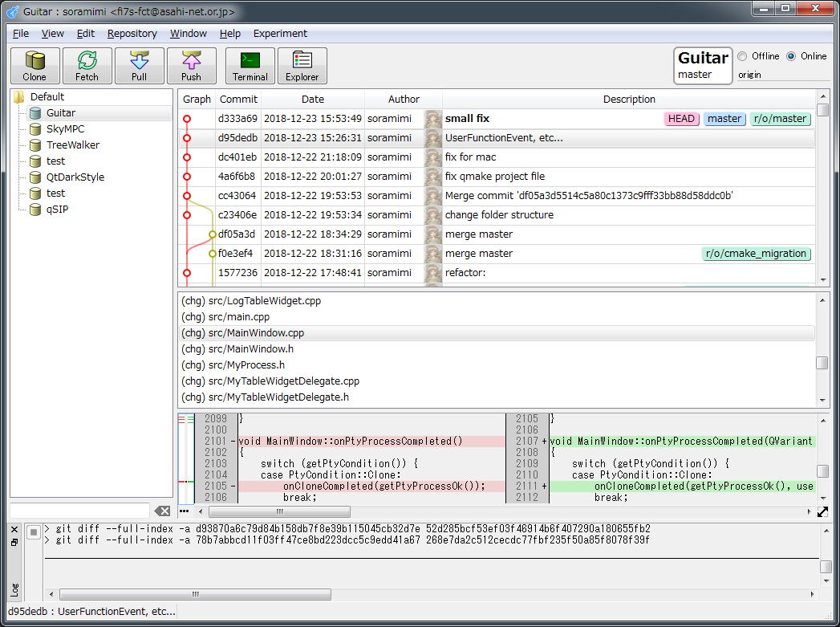The width and height of the screenshot is (840, 627).
Task: Click the Fetch toolbar icon
Action: click(87, 65)
